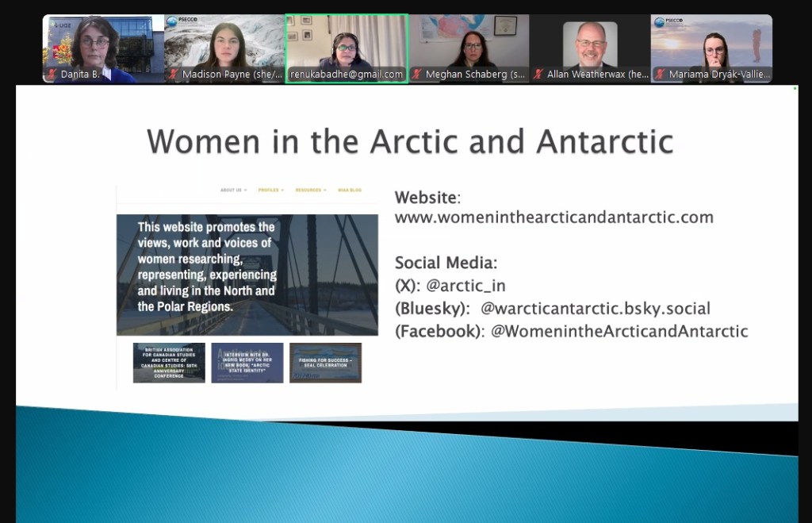Click PSECCO logo in Mariama's video tile
The height and width of the screenshot is (523, 812).
[x=670, y=22]
